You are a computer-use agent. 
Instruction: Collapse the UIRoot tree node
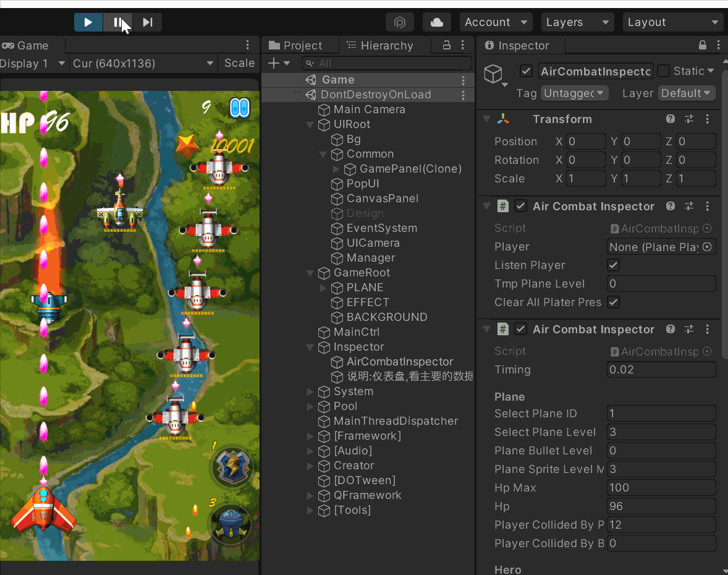pos(310,124)
